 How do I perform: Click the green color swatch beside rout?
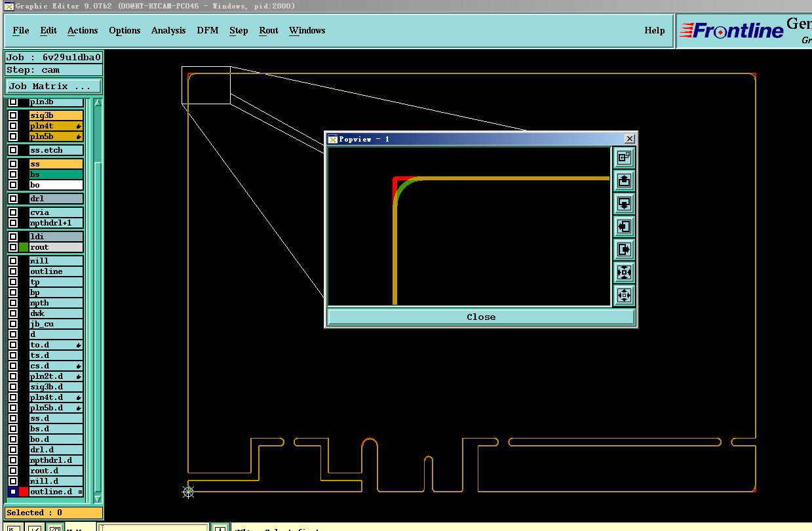click(24, 247)
